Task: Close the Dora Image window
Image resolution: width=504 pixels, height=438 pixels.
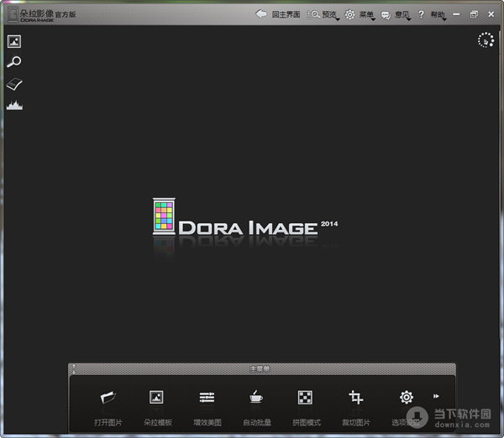Action: 491,14
